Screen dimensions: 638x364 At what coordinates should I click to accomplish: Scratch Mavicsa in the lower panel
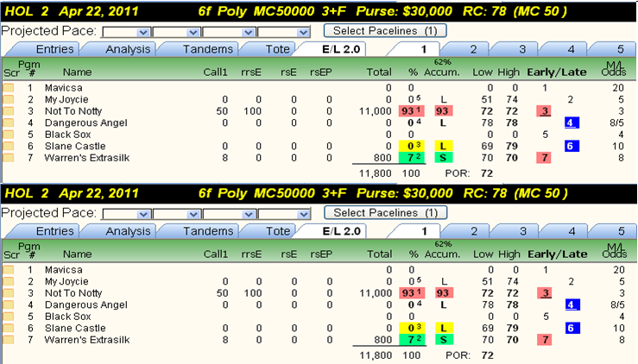pos(8,270)
